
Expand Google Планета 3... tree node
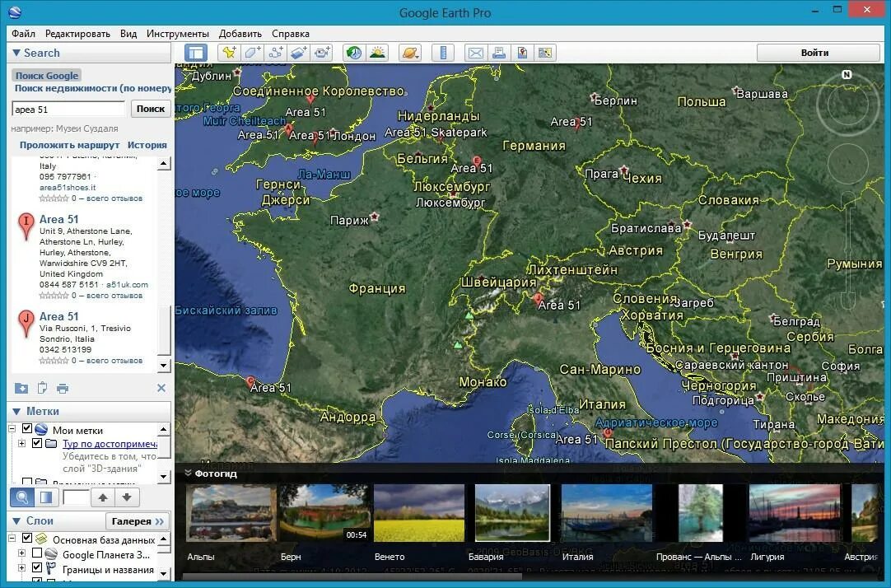coord(22,553)
